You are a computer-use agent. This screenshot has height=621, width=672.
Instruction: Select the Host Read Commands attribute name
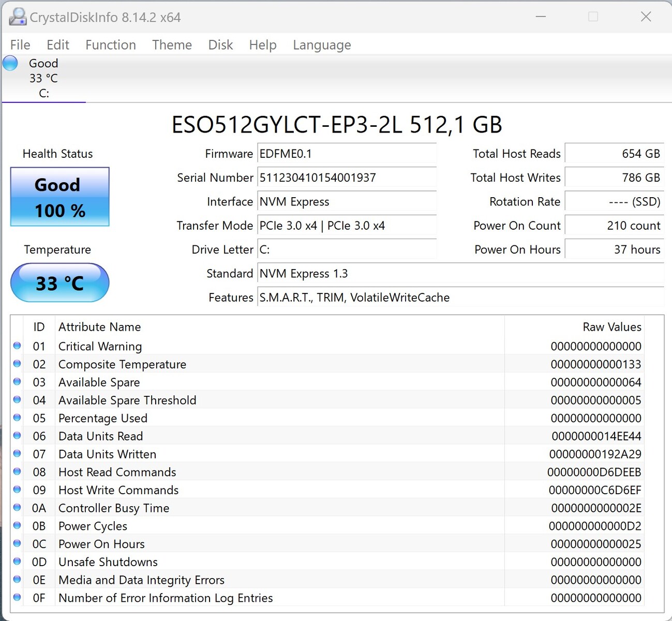pyautogui.click(x=117, y=472)
